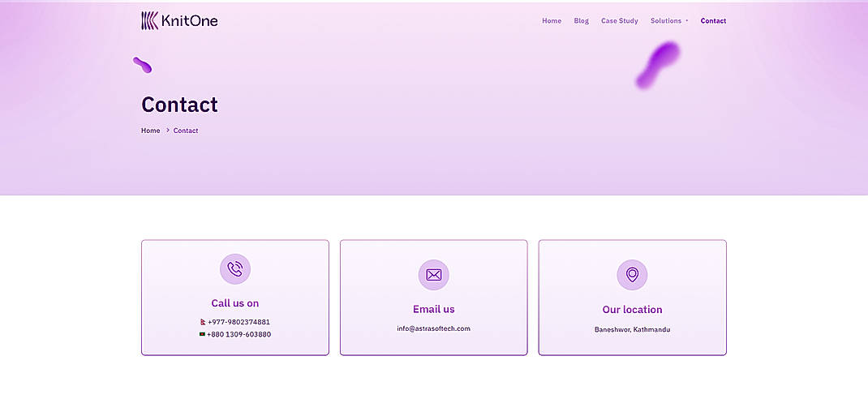Click the Bangladesh flag icon
Viewport: 868px width, 416px height.
203,334
